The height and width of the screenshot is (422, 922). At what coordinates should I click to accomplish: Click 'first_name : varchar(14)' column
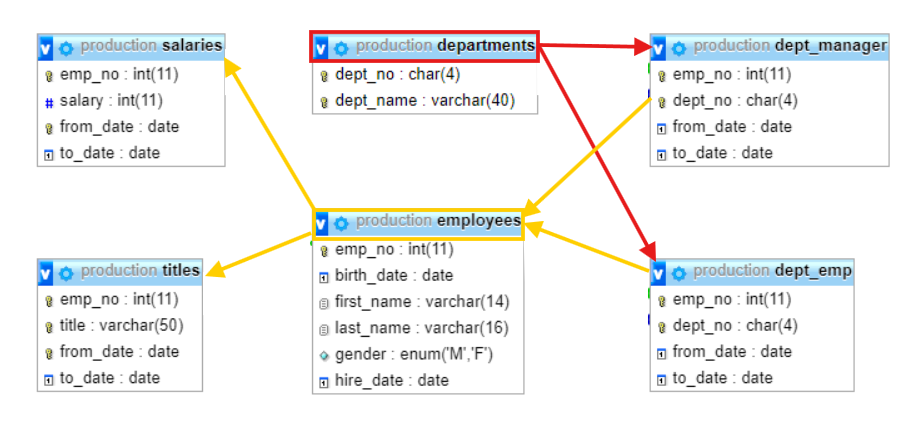click(x=422, y=302)
